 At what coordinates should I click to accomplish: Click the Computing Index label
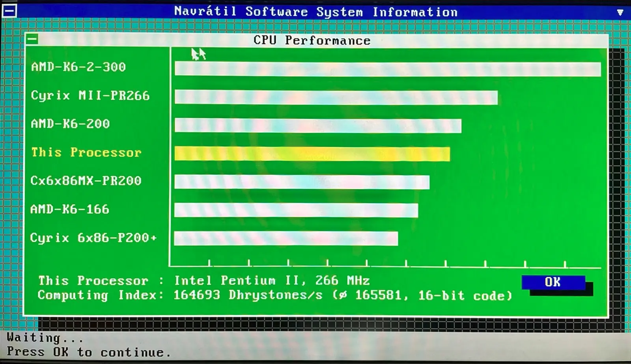click(101, 295)
